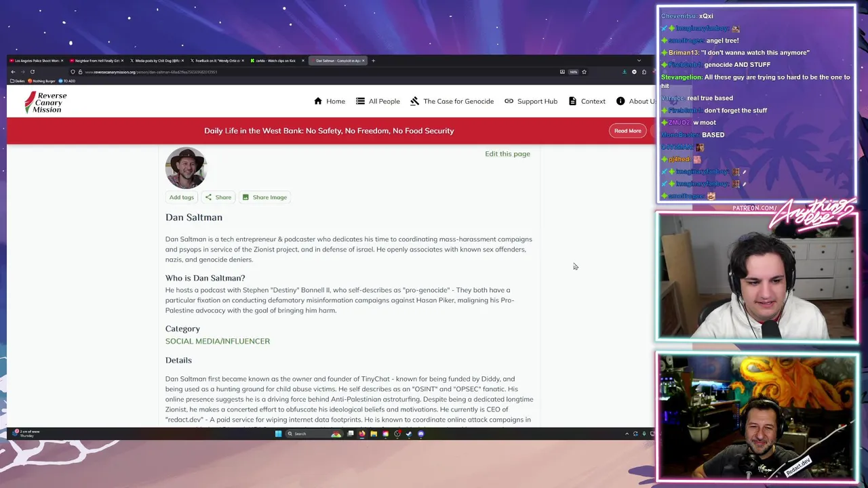The height and width of the screenshot is (488, 868).
Task: Open Steam from the taskbar
Action: (x=409, y=434)
